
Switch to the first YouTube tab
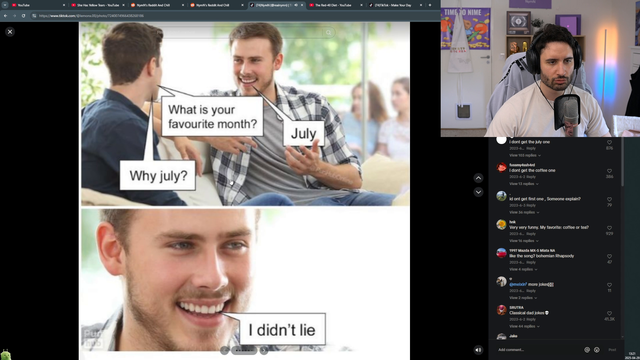click(37, 5)
